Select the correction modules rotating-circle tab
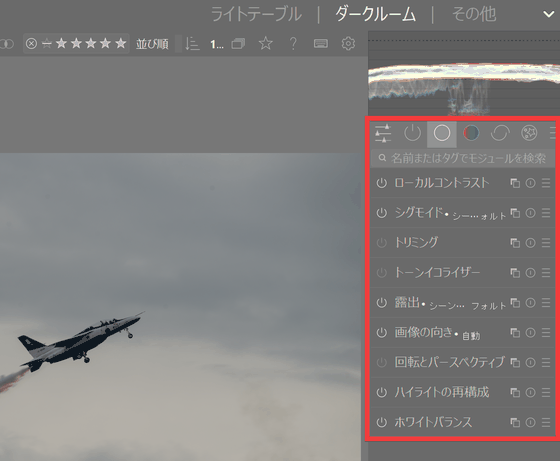Viewport: 560px width, 461px height. coord(500,133)
